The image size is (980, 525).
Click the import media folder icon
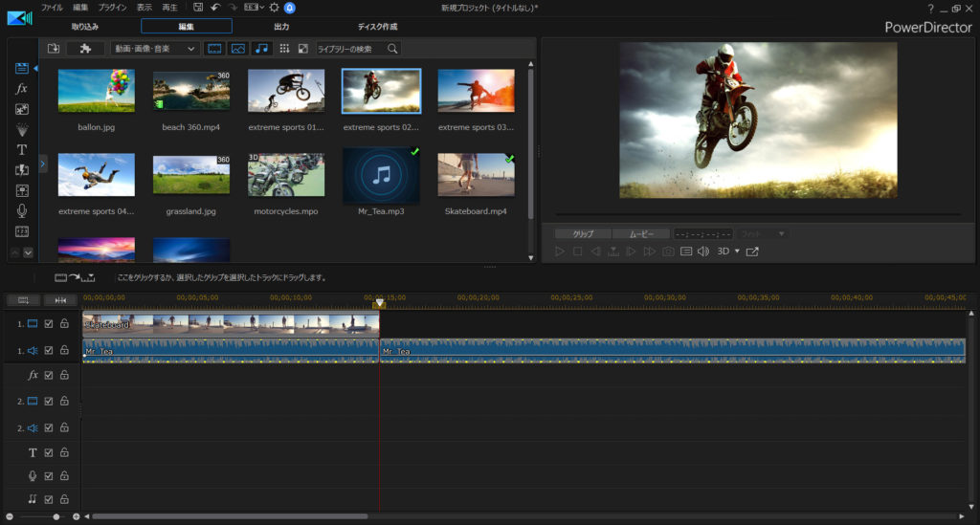click(54, 48)
